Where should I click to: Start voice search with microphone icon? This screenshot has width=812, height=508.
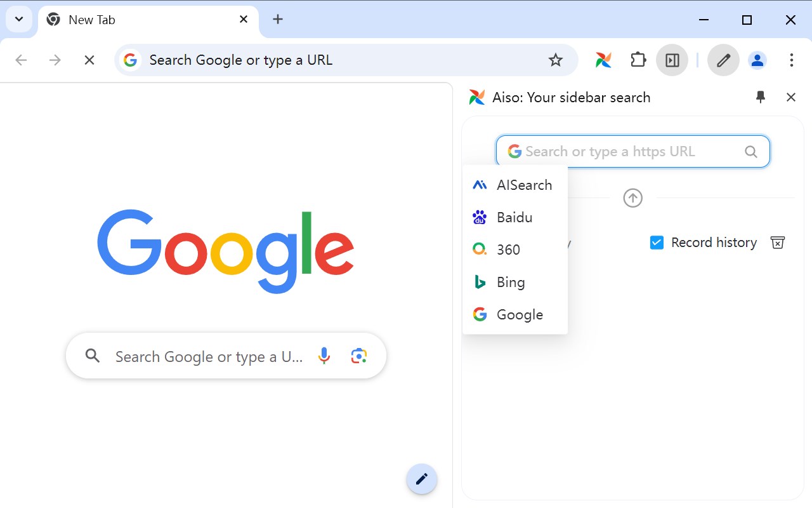pyautogui.click(x=324, y=356)
